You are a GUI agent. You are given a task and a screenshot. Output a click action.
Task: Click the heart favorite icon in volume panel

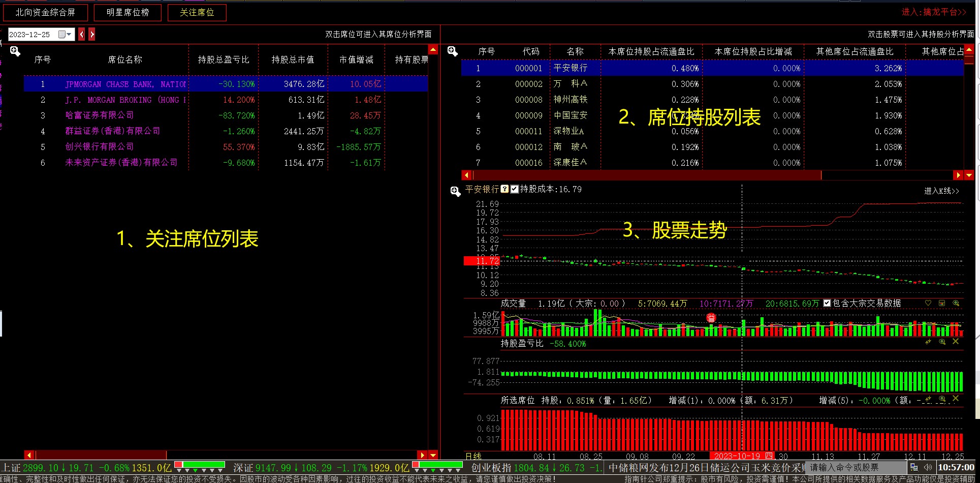(x=928, y=303)
